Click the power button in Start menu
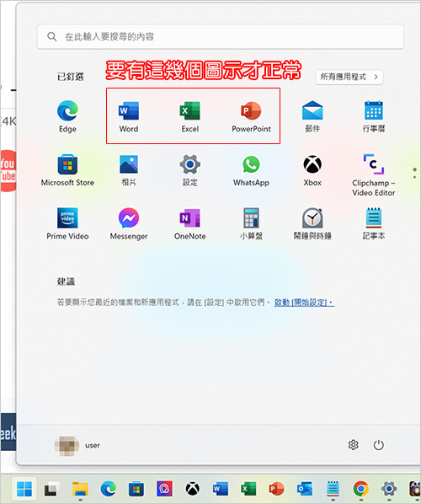This screenshot has height=504, width=421. point(379,445)
